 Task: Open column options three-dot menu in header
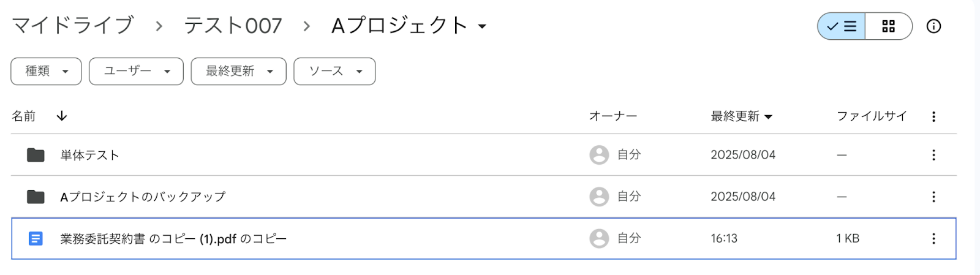pos(933,116)
